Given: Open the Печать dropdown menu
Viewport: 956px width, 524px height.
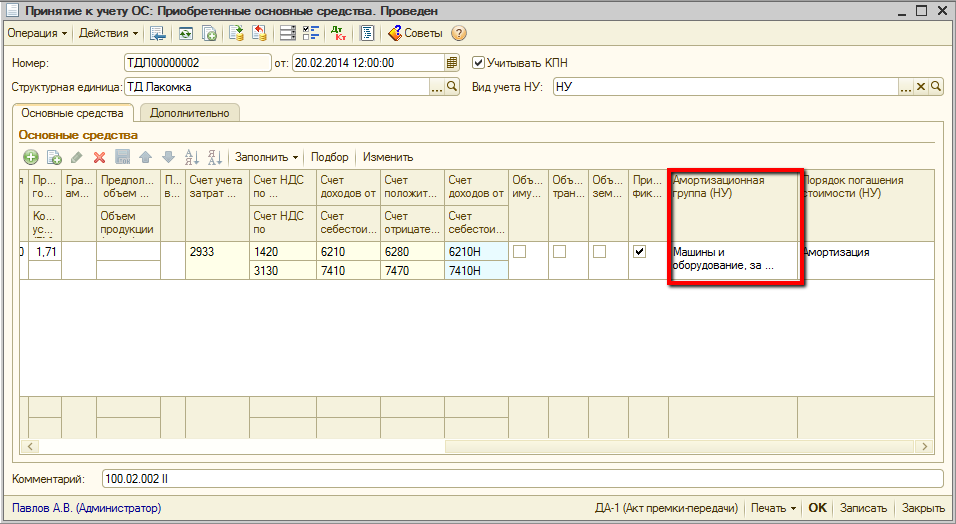Looking at the screenshot, I should [x=774, y=508].
